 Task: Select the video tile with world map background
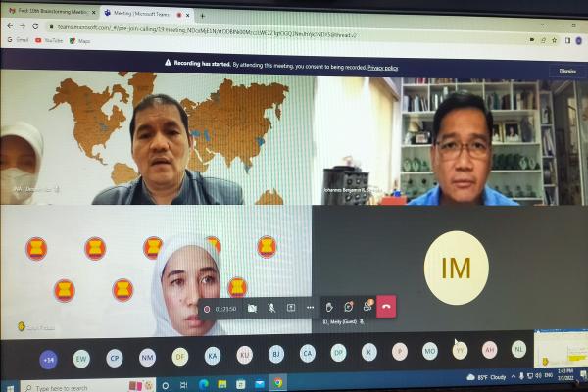click(157, 138)
